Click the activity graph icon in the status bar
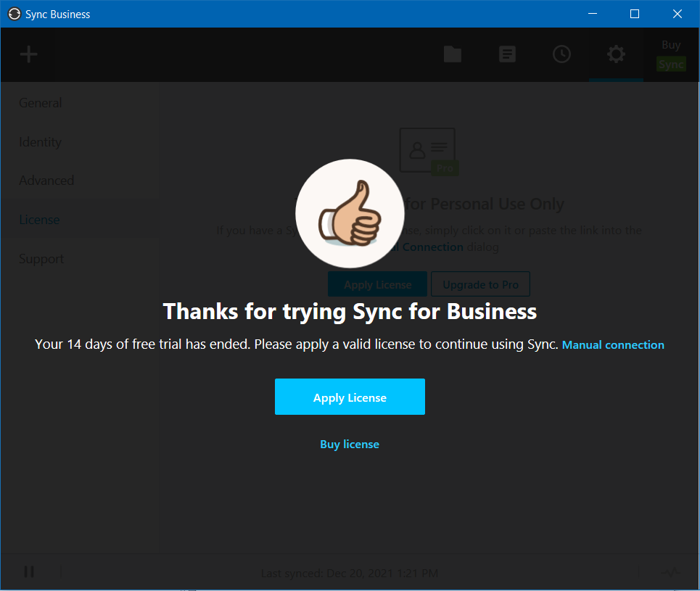Image resolution: width=700 pixels, height=591 pixels. (670, 571)
